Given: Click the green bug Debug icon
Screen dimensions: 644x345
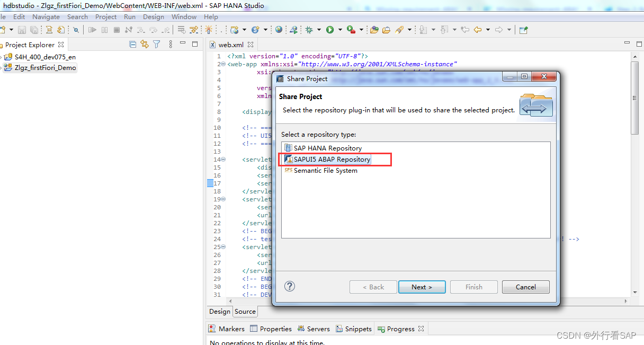Looking at the screenshot, I should coord(309,30).
